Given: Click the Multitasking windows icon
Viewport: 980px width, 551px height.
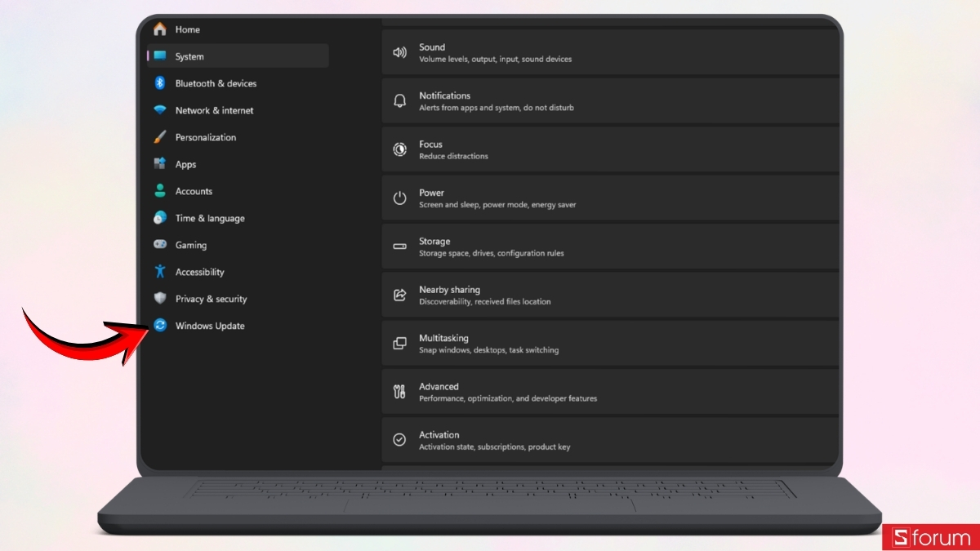Looking at the screenshot, I should pyautogui.click(x=399, y=344).
